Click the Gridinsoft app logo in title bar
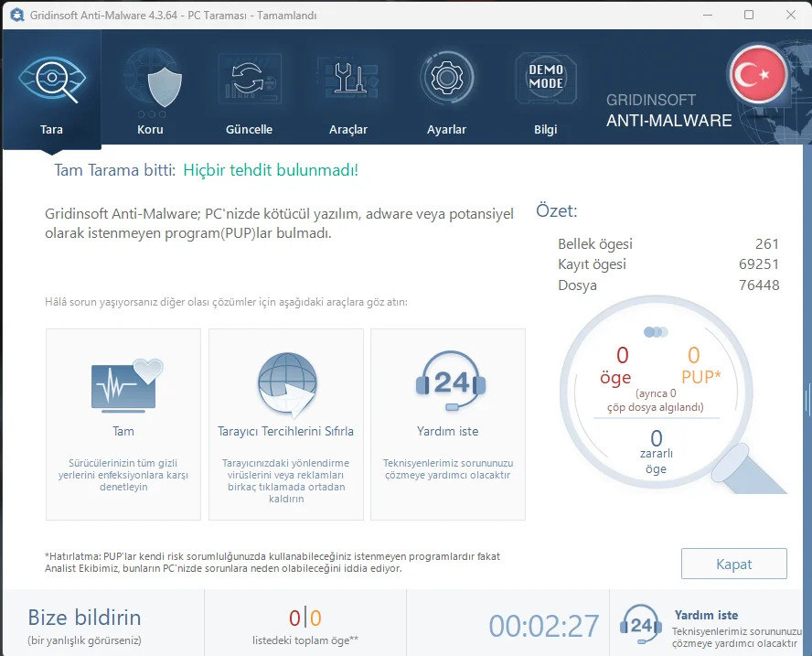812x656 pixels. (x=17, y=15)
